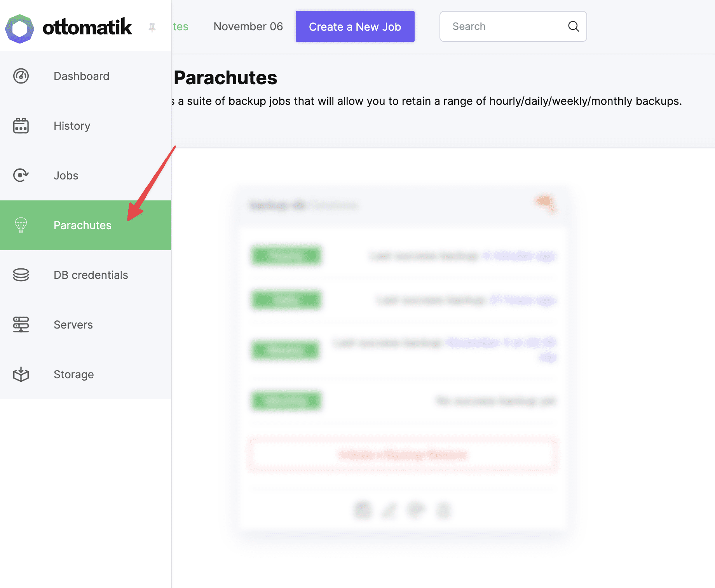Click the DB credentials database icon
The image size is (715, 588).
coord(21,275)
